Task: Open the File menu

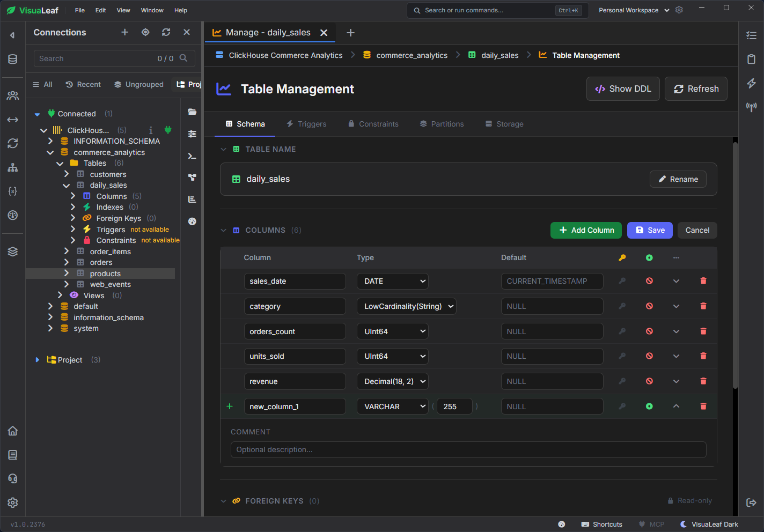Action: (80, 10)
